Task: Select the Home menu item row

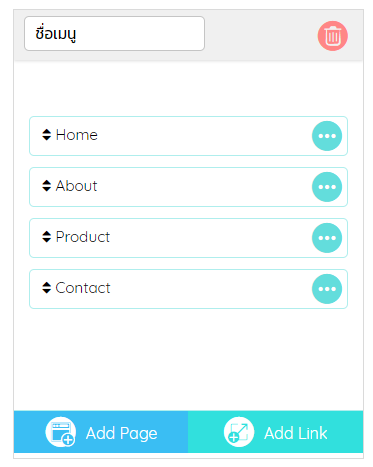Action: pos(188,136)
